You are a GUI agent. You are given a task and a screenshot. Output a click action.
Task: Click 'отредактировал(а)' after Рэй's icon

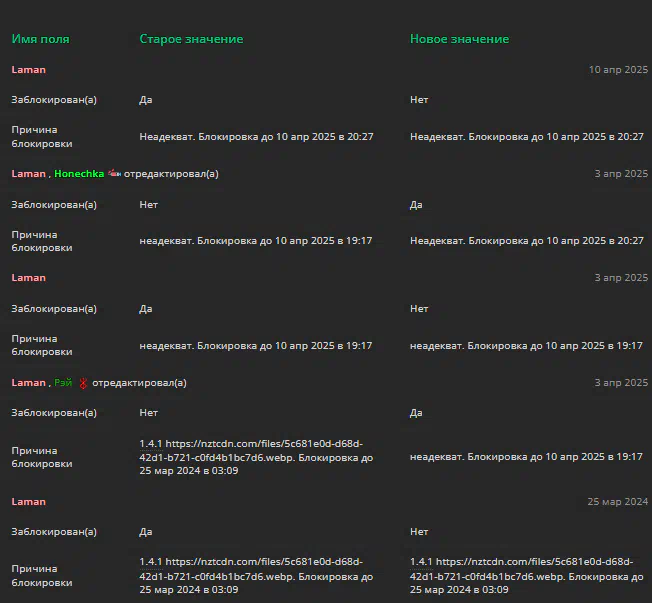click(139, 383)
